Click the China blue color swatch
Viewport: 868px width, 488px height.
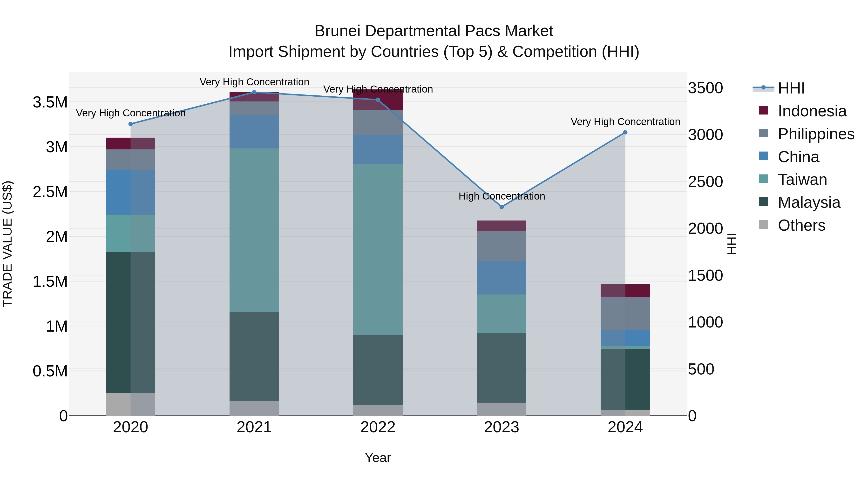click(x=764, y=156)
